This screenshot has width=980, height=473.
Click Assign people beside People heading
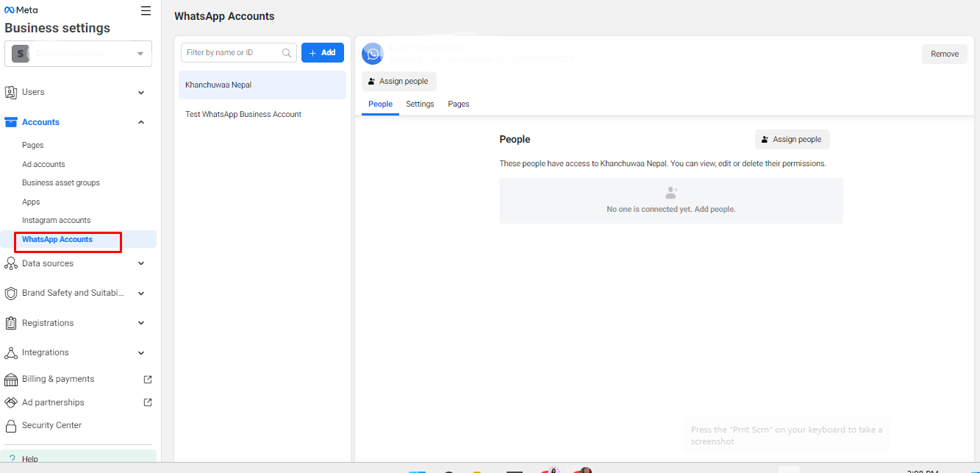pos(792,139)
